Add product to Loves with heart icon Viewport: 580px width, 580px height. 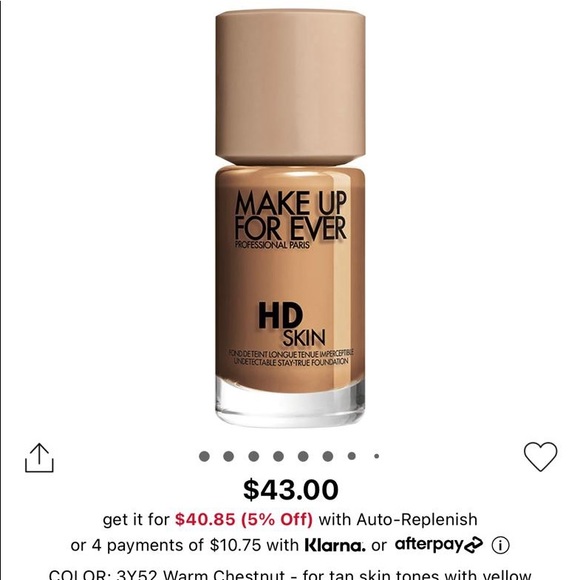(x=540, y=456)
